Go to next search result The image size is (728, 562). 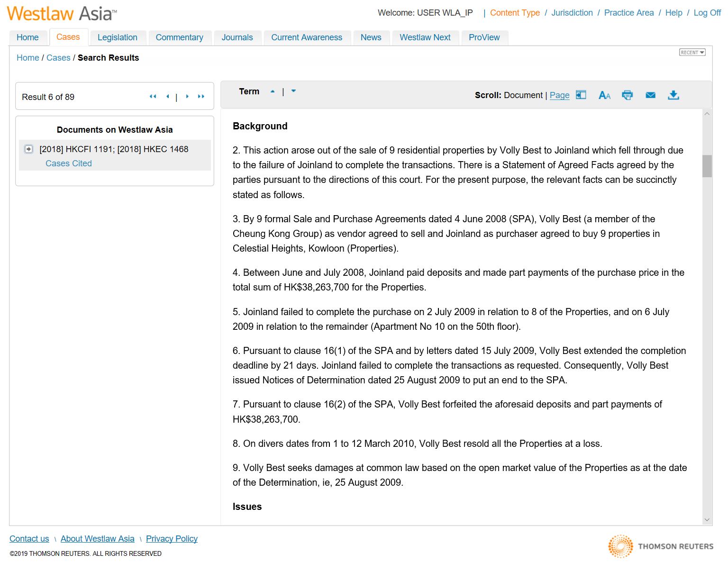click(187, 97)
